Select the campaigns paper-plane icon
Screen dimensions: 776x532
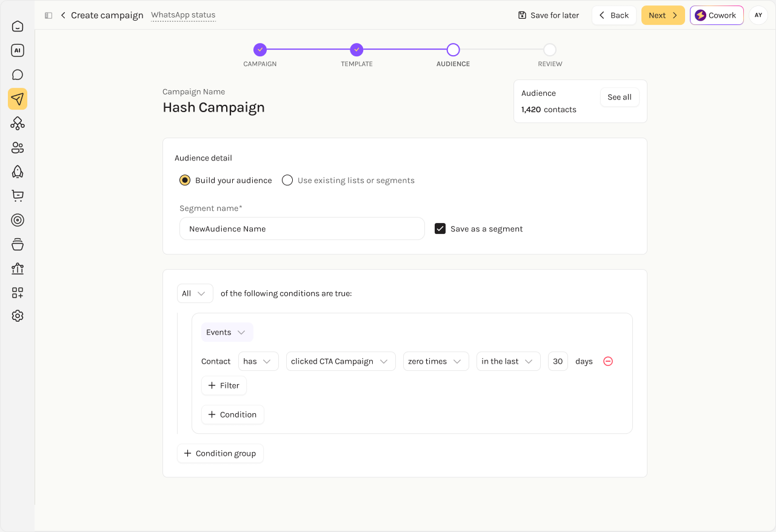(x=18, y=99)
